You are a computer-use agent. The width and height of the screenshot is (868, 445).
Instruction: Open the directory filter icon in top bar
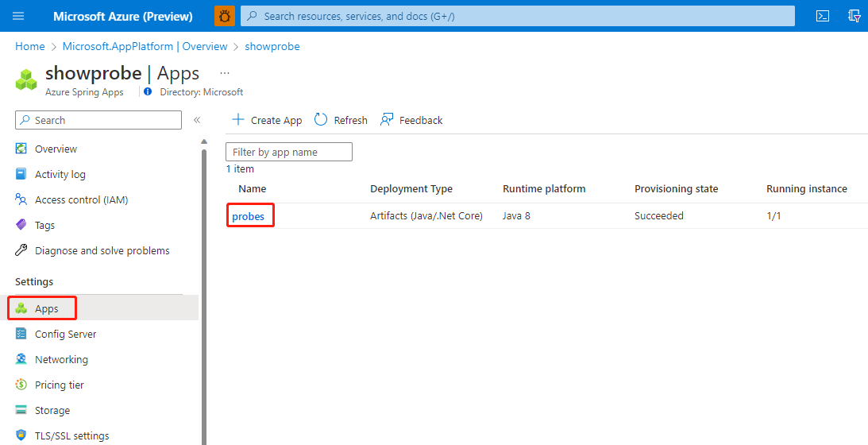[x=854, y=16]
